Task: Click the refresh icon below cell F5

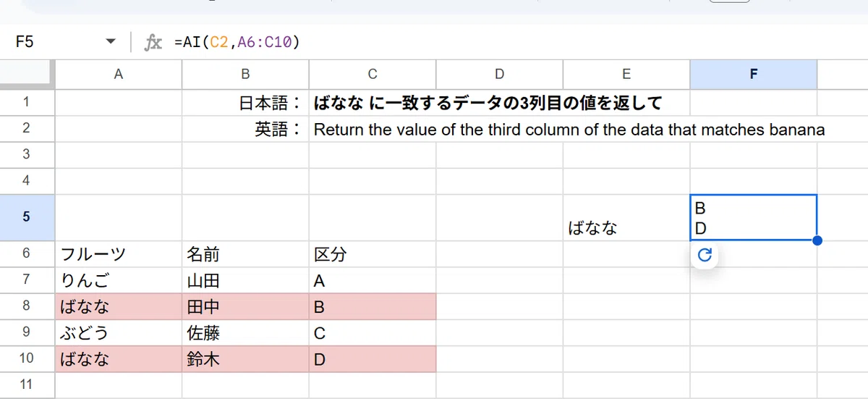Action: (705, 255)
